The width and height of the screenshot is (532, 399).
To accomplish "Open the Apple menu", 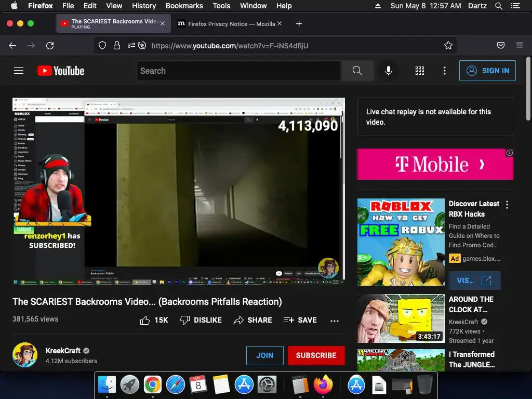I will [14, 6].
